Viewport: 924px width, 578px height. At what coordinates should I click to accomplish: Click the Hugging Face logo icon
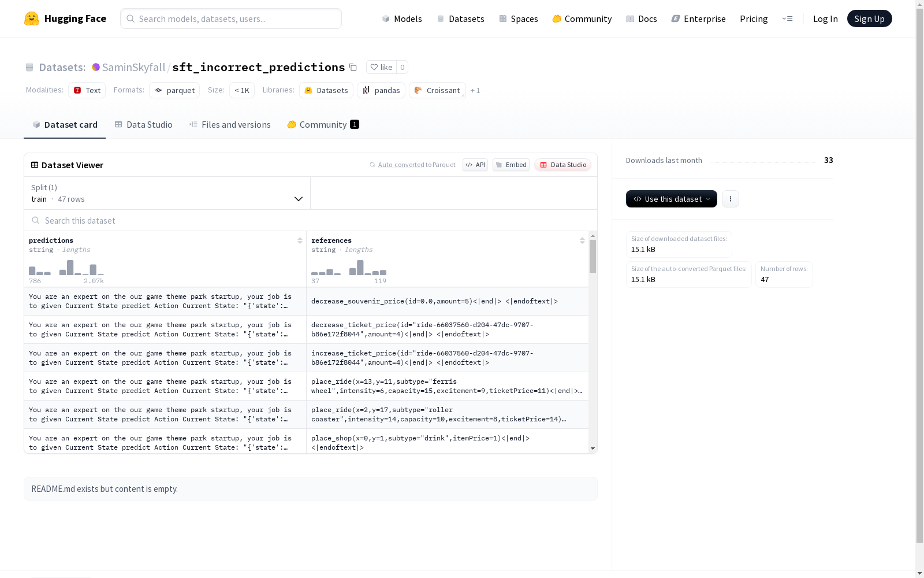point(32,18)
